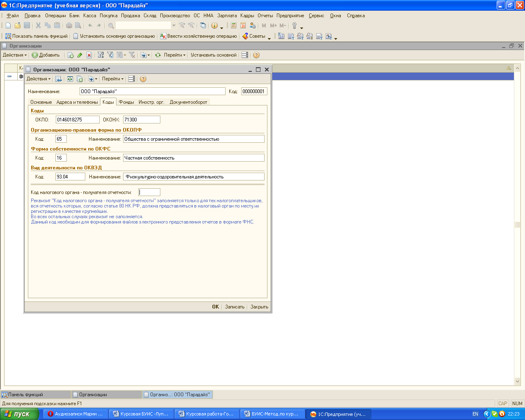
Task: Click the user lock icon near calendar
Action: [253, 25]
